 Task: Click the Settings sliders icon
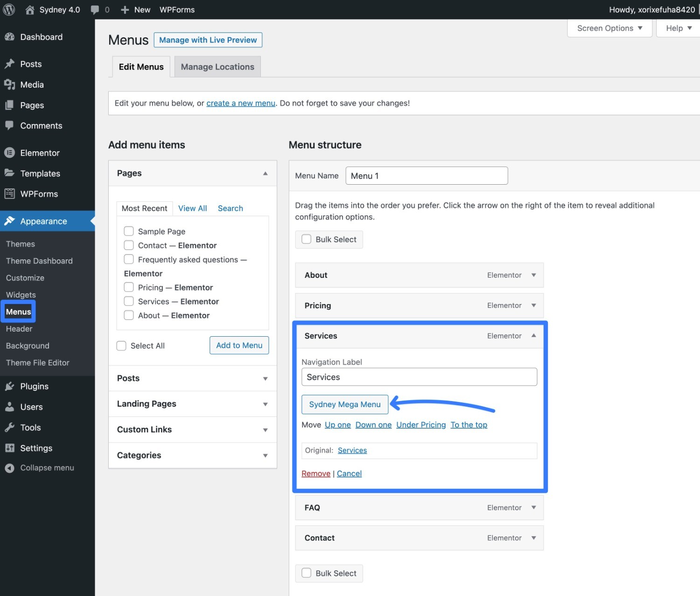click(x=9, y=448)
